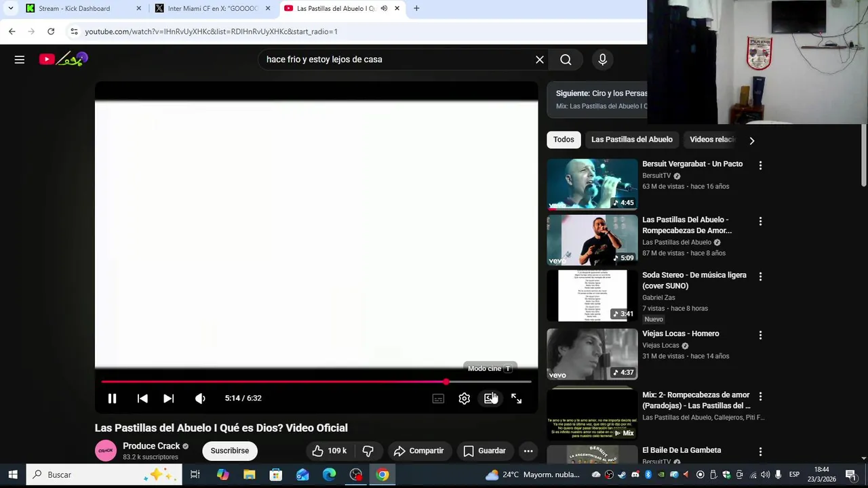The image size is (868, 488).
Task: Mute the video with the player volume icon
Action: (x=200, y=399)
